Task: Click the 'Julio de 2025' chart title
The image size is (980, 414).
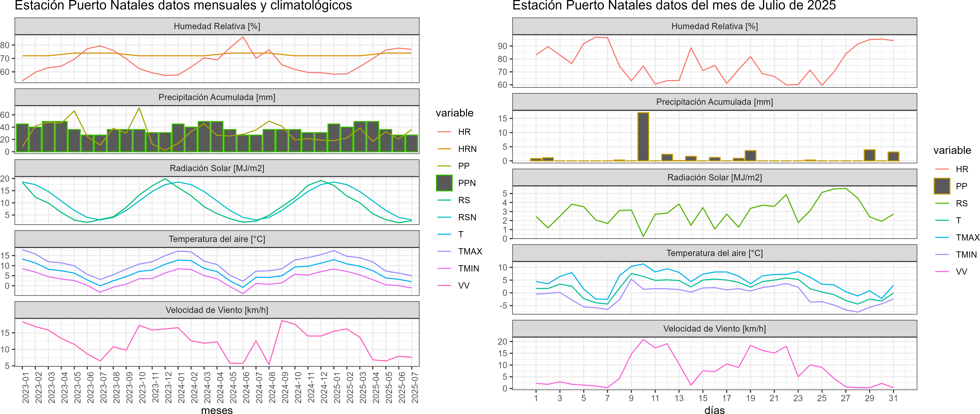Action: [674, 5]
